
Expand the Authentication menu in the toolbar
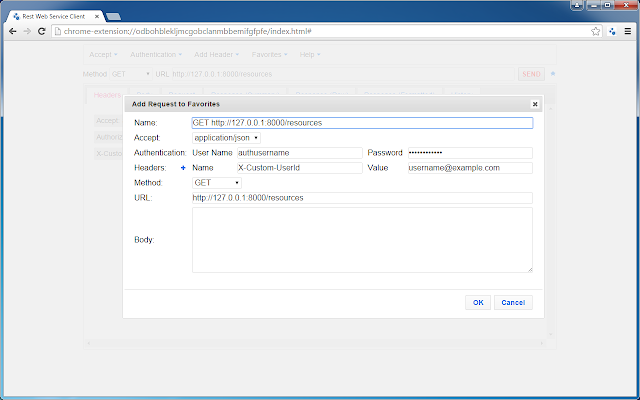point(156,55)
